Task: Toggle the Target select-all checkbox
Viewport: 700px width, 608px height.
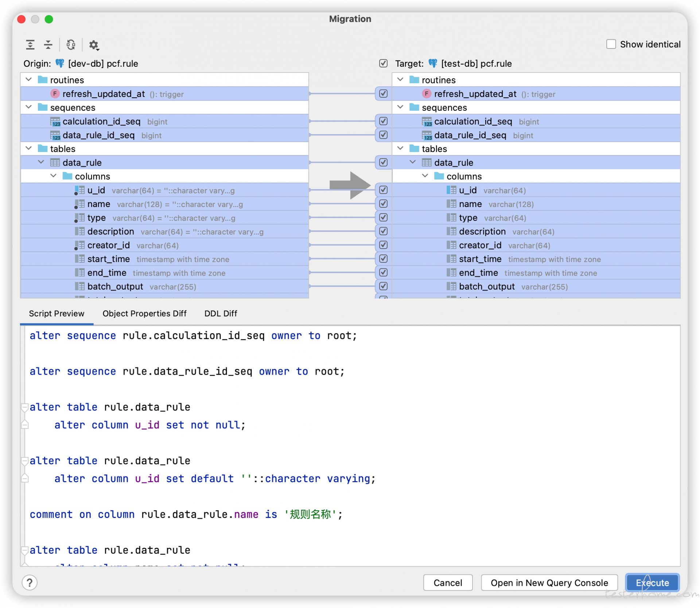Action: pyautogui.click(x=383, y=63)
